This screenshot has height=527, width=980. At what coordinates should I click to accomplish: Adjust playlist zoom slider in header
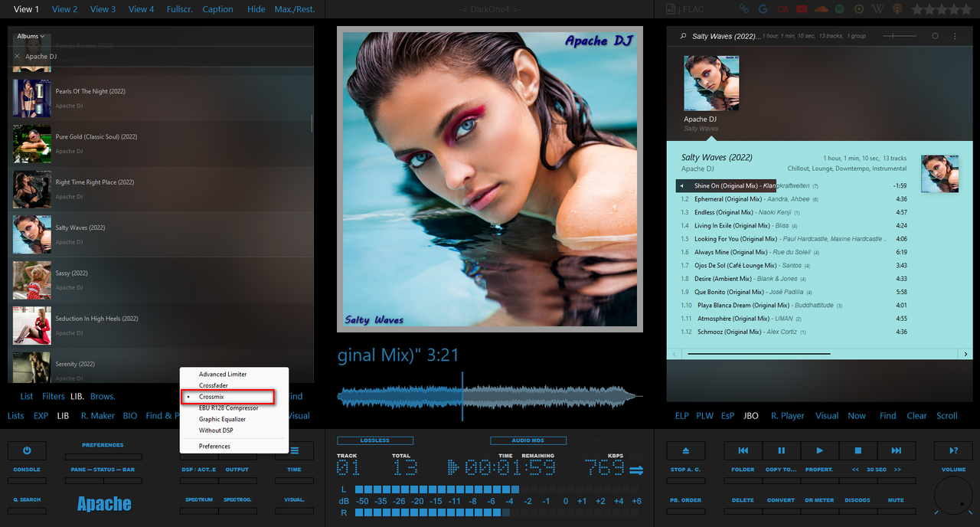point(899,36)
